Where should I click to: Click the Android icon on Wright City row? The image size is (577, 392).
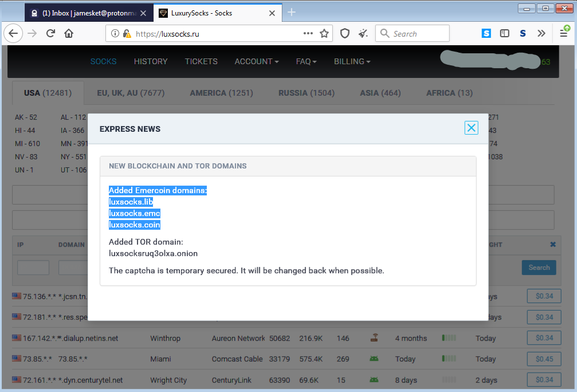pyautogui.click(x=374, y=379)
